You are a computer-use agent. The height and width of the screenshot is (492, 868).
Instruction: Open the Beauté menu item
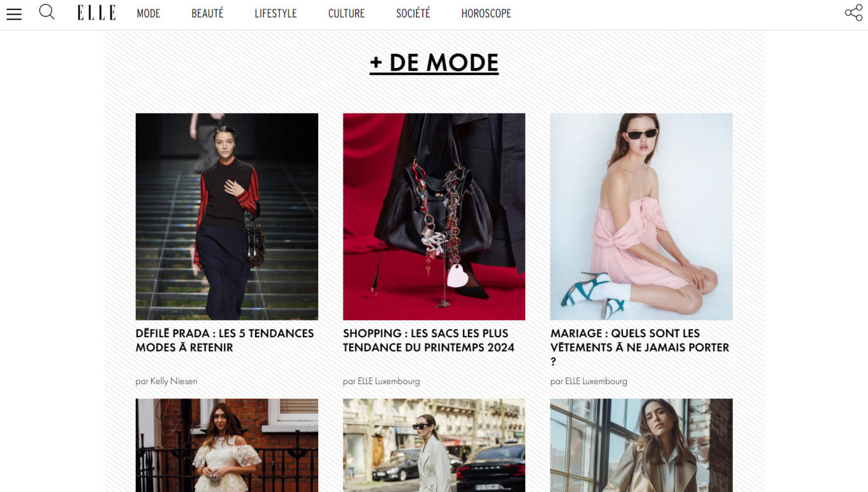coord(208,13)
